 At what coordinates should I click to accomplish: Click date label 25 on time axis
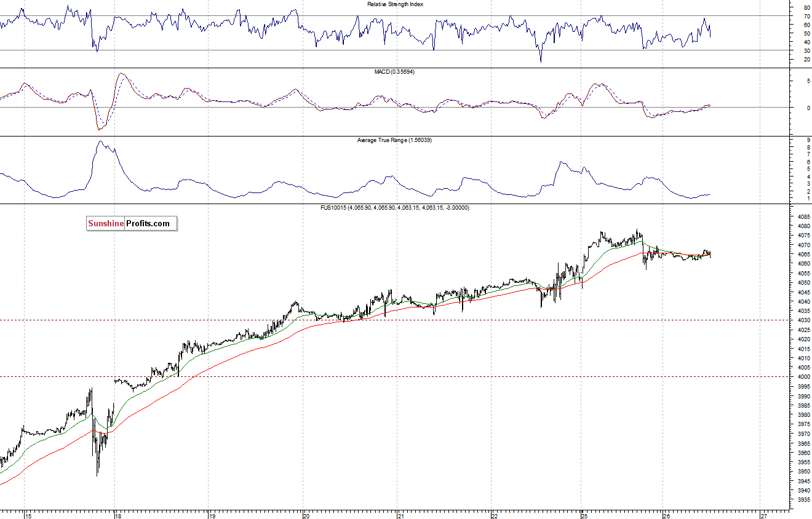[584, 515]
